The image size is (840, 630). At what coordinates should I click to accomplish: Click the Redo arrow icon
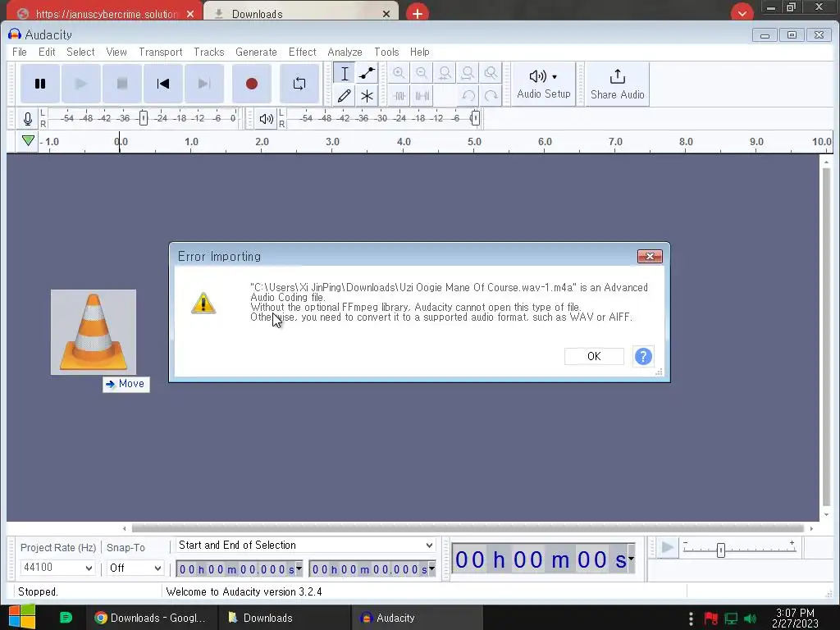pyautogui.click(x=491, y=96)
